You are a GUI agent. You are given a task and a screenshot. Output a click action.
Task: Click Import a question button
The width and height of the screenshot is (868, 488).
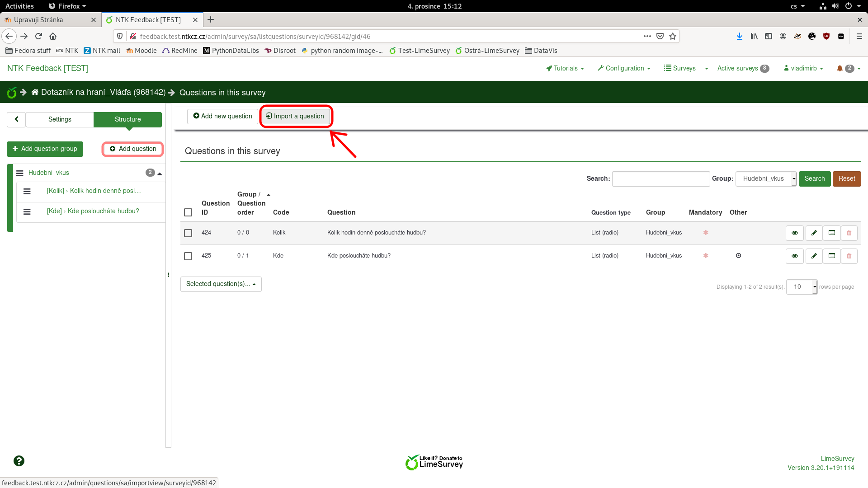pyautogui.click(x=295, y=116)
